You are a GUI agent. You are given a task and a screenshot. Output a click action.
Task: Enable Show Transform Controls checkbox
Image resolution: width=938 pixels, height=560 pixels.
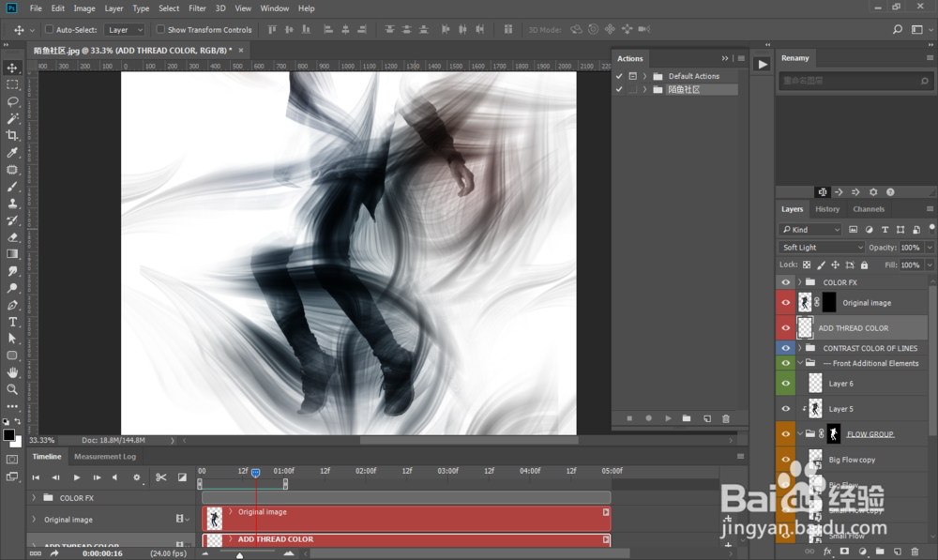pyautogui.click(x=160, y=29)
